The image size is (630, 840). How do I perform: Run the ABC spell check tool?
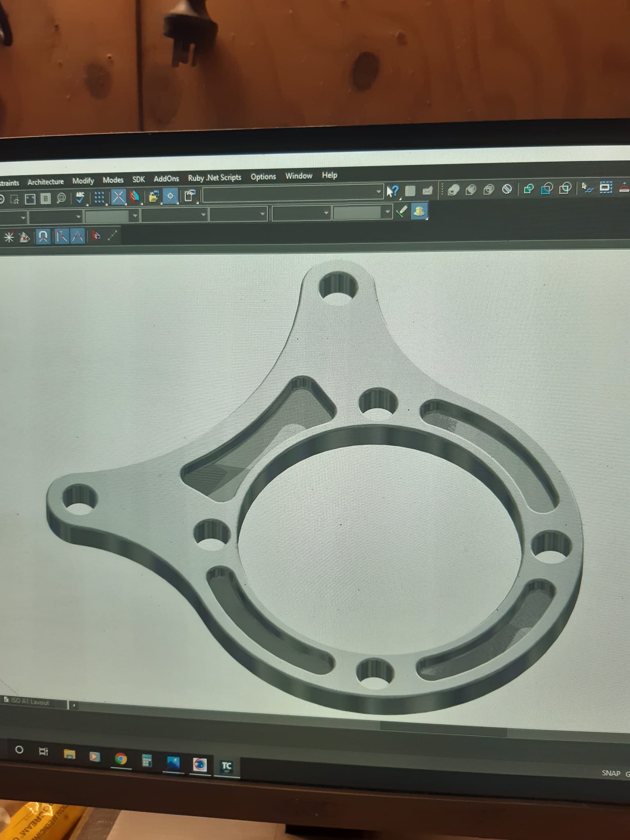[80, 198]
